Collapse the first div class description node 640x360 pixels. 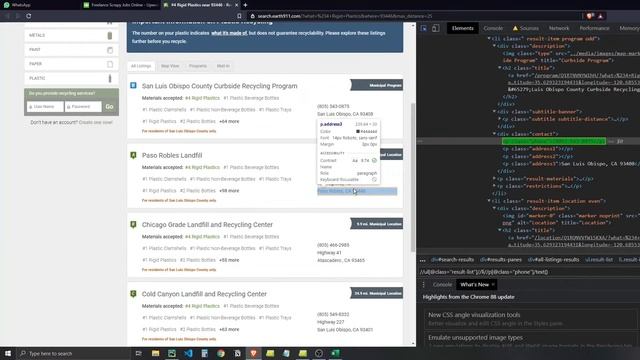click(x=494, y=46)
